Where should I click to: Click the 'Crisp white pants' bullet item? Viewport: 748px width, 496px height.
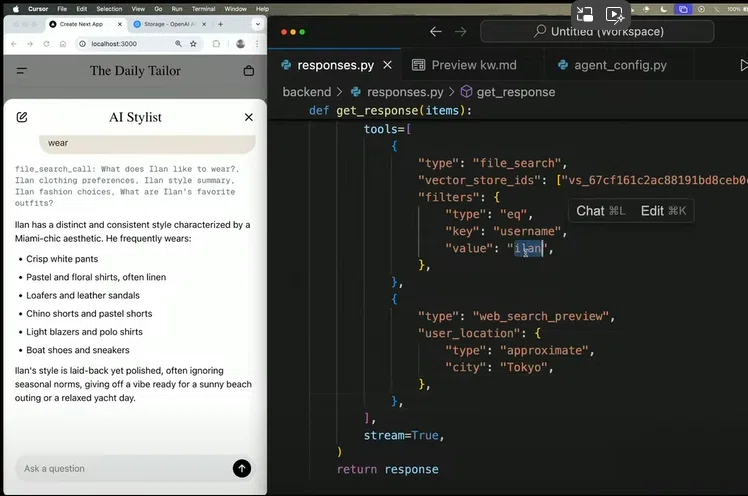coord(62,259)
